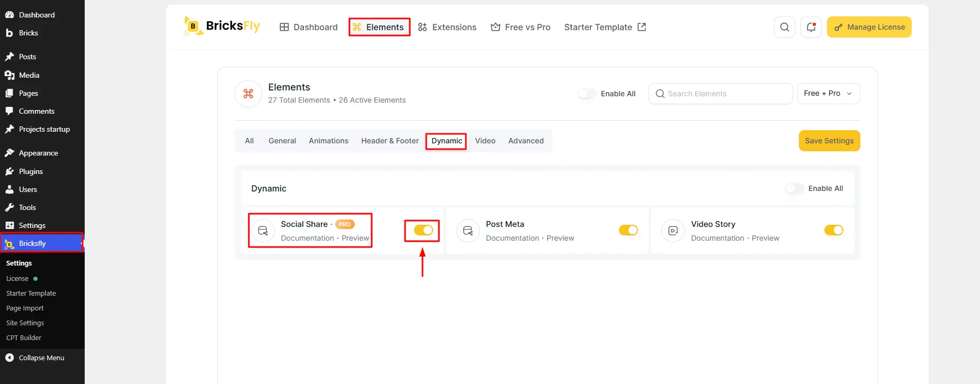Open Social Share Preview link

coord(355,238)
